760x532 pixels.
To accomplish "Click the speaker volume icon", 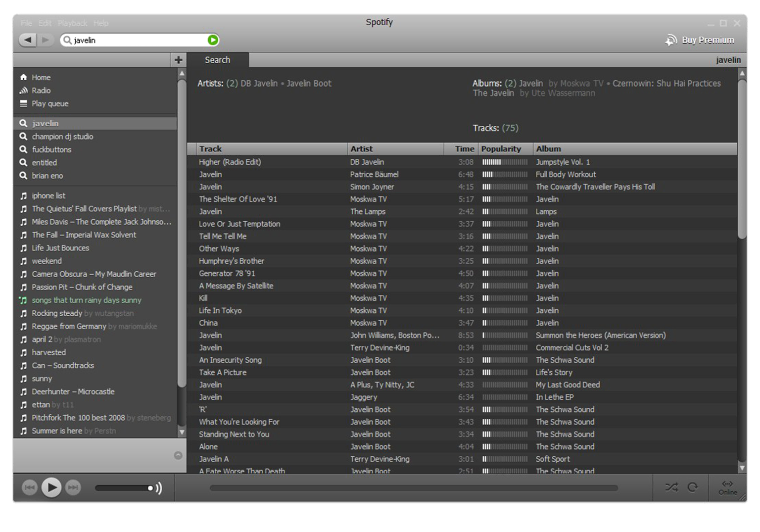I will point(159,488).
